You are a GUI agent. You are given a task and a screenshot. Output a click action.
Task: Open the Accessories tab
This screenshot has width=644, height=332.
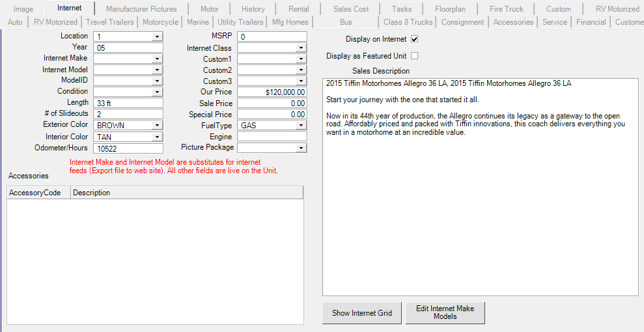(513, 22)
